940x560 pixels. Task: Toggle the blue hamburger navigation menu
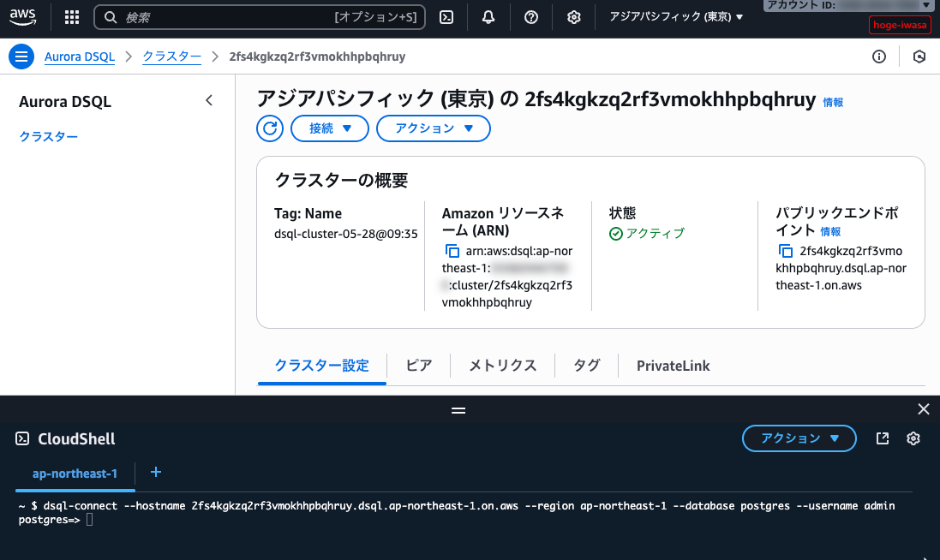coord(21,57)
